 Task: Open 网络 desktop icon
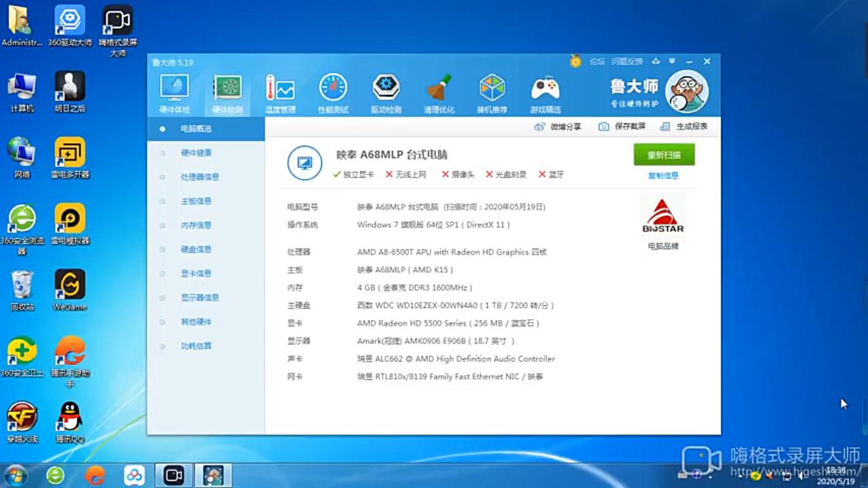pos(22,158)
